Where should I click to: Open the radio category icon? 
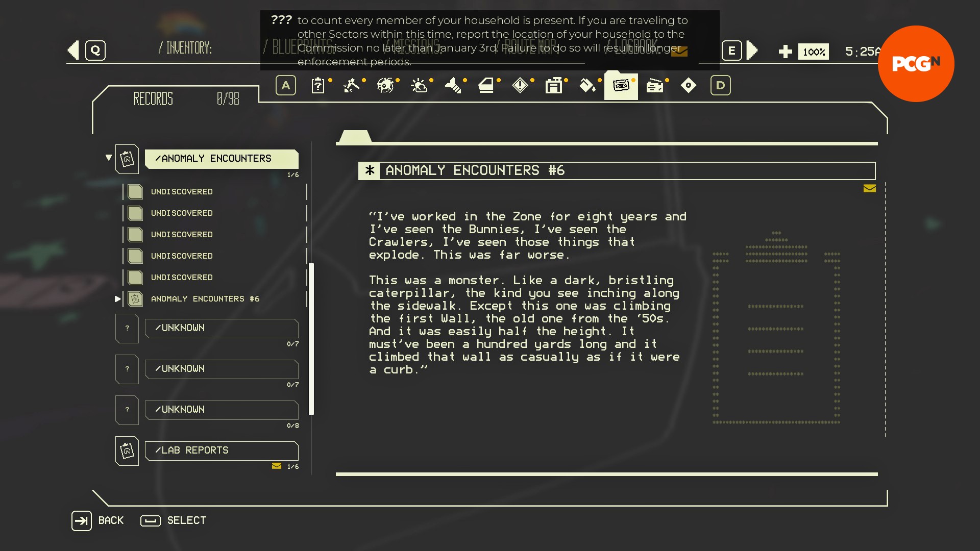coord(655,85)
